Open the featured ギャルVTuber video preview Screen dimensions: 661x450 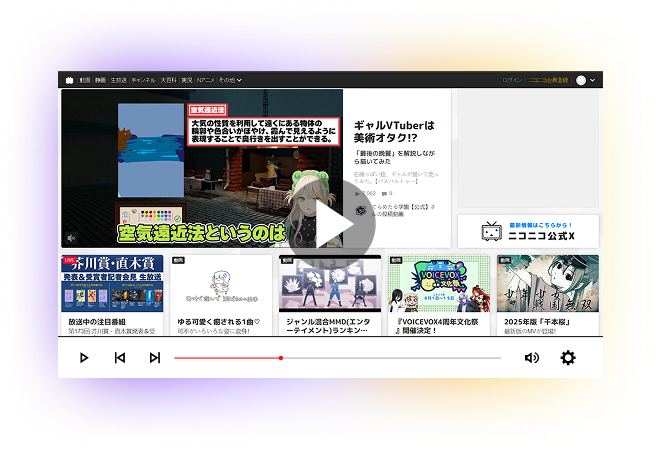coord(202,168)
